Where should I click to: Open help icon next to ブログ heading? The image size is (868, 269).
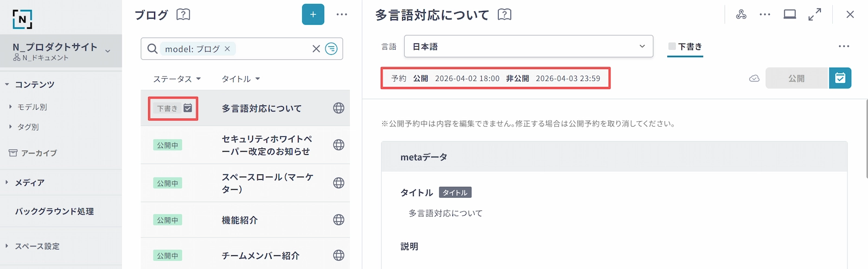[183, 15]
